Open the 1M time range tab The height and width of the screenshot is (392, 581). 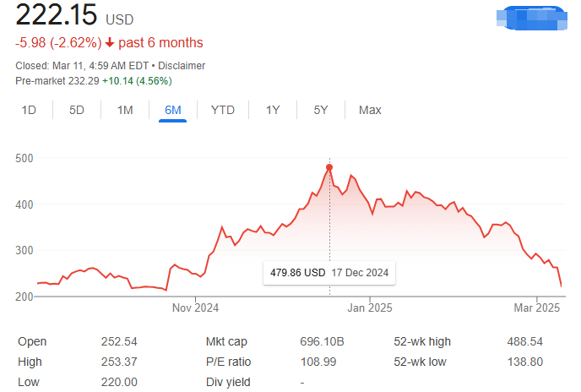(x=125, y=110)
